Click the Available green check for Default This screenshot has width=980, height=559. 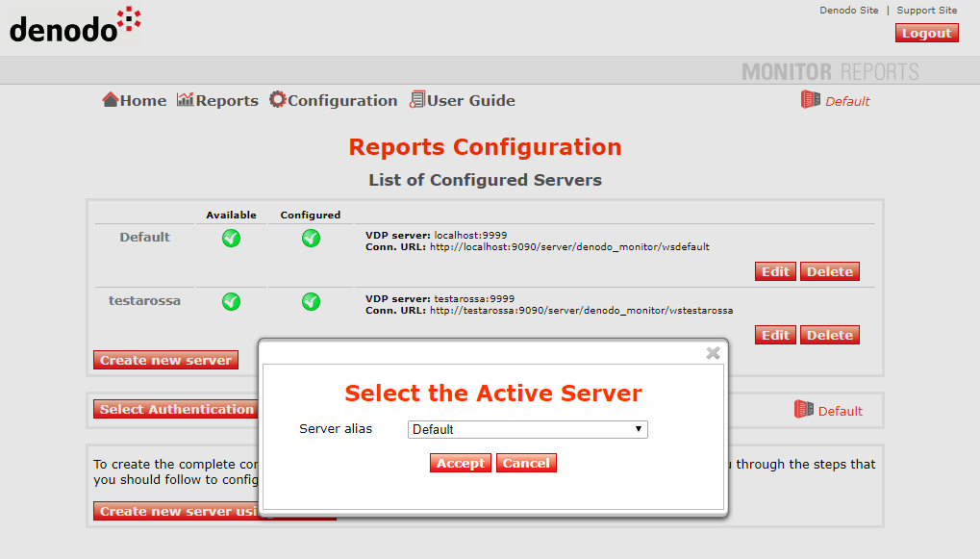tap(231, 239)
